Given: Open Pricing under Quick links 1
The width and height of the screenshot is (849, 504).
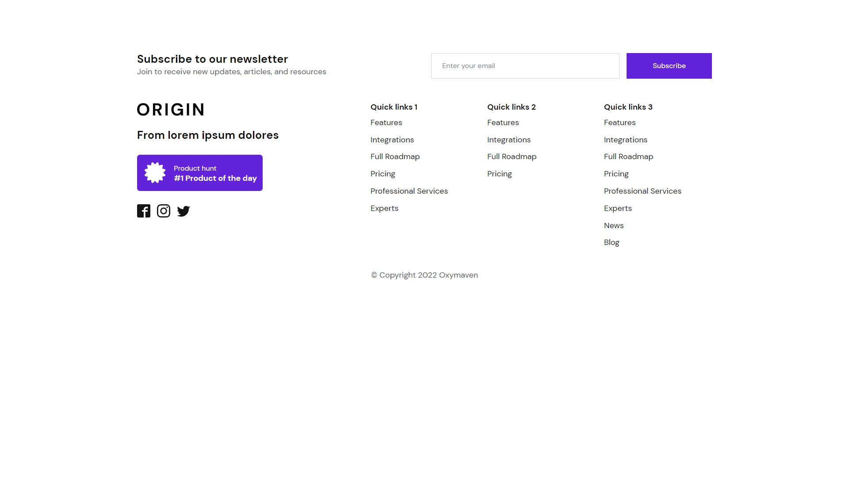Looking at the screenshot, I should (383, 174).
